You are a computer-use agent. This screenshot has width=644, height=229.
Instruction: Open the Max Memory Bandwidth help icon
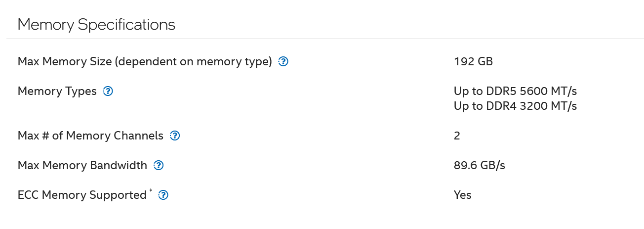click(x=158, y=166)
